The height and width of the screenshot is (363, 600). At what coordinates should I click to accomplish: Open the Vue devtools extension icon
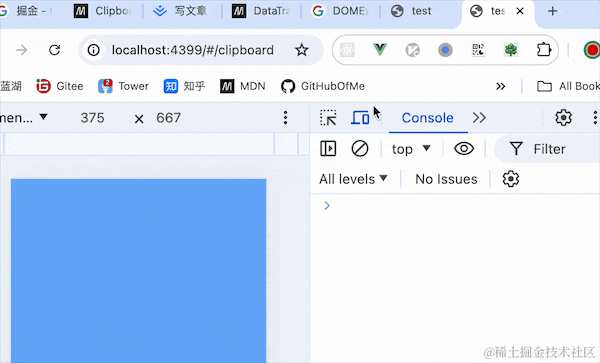coord(380,50)
